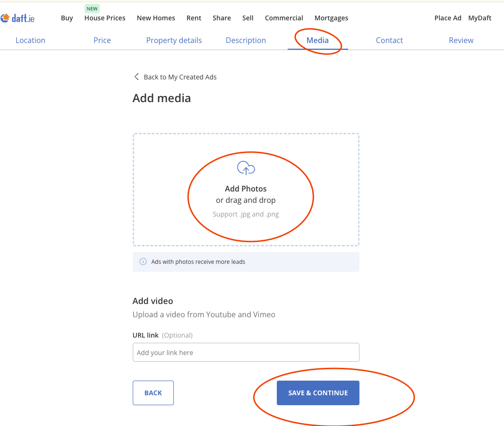This screenshot has height=426, width=504.
Task: Navigate to Commercial listings
Action: [284, 18]
